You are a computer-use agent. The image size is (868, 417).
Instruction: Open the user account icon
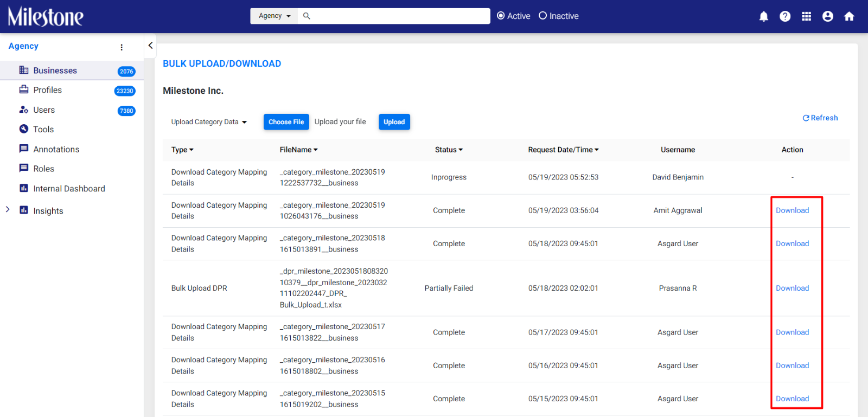[x=828, y=16]
